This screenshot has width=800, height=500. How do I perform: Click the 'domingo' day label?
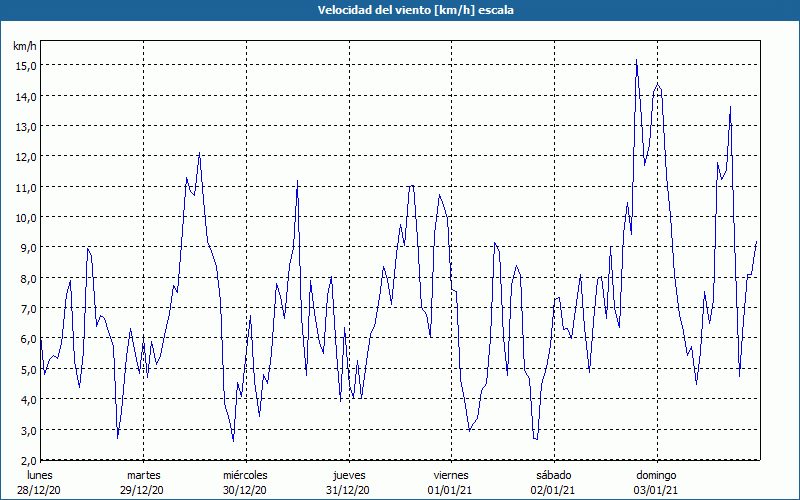click(656, 476)
